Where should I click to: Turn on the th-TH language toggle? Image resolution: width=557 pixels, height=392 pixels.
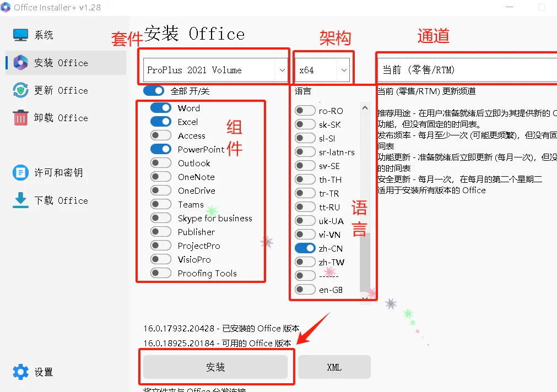coord(305,179)
